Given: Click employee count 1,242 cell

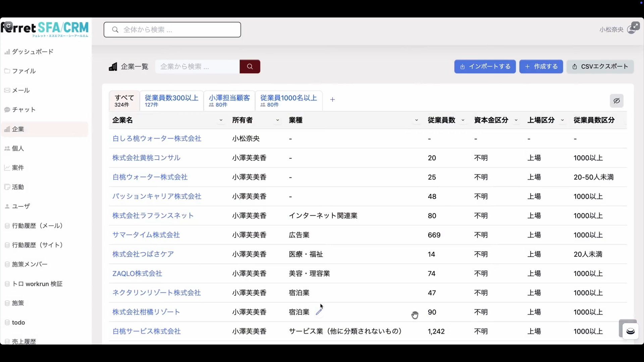Looking at the screenshot, I should point(436,331).
